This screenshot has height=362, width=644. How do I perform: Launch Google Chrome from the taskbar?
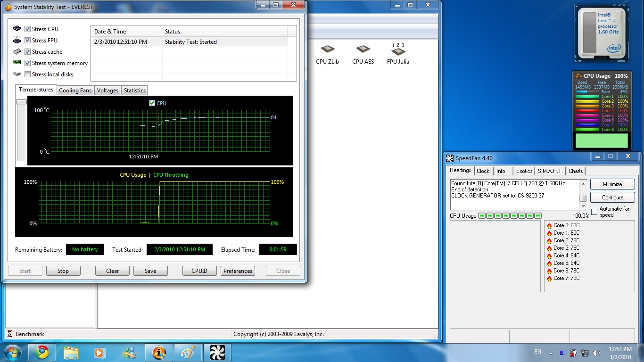coord(41,353)
